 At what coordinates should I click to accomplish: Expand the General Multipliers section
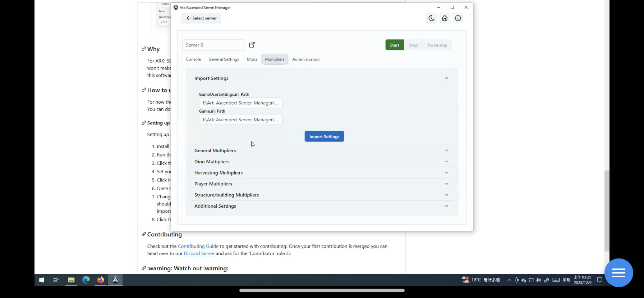(322, 150)
